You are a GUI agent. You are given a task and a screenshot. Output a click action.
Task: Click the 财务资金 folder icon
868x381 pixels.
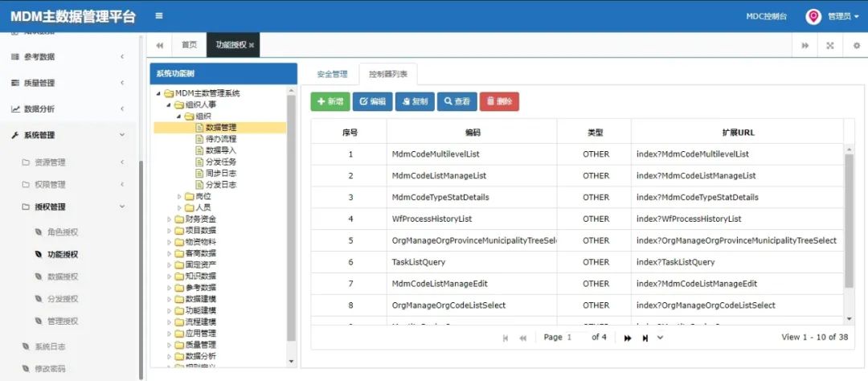[178, 219]
